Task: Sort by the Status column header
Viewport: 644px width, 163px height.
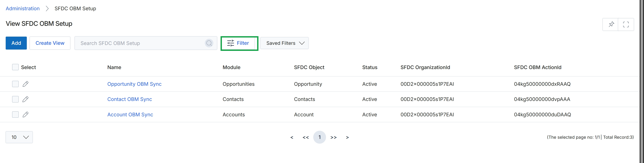Action: 370,67
